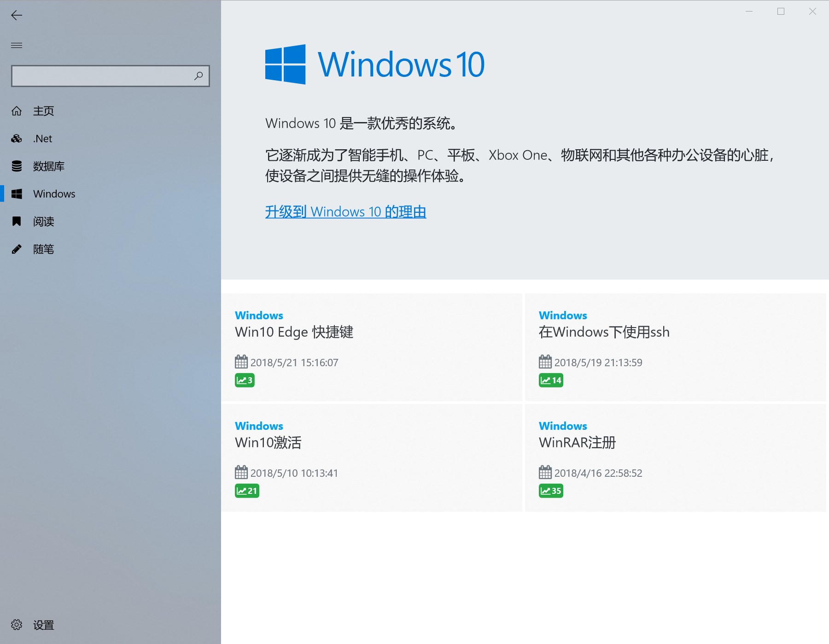Click Windows category label above 在Windows下使用ssh
The width and height of the screenshot is (829, 644).
pyautogui.click(x=563, y=316)
